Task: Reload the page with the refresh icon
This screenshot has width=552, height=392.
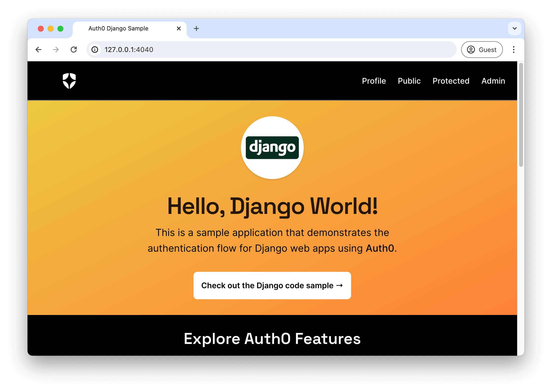Action: point(74,50)
